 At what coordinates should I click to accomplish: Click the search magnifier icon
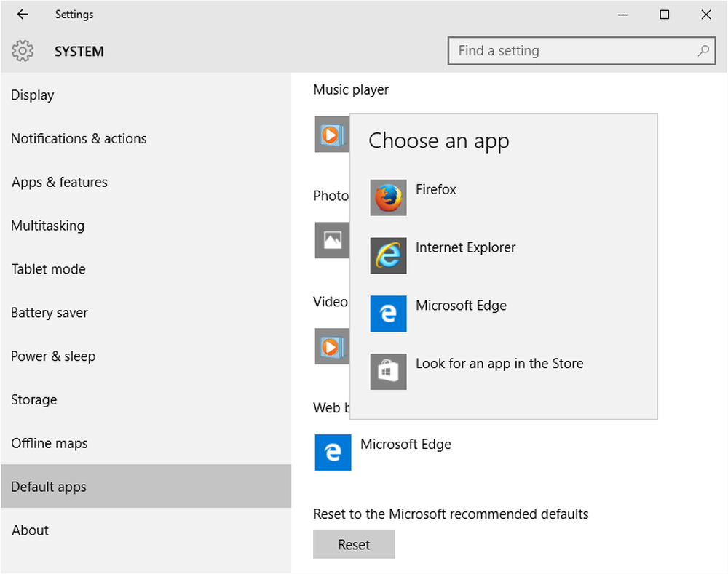click(703, 52)
